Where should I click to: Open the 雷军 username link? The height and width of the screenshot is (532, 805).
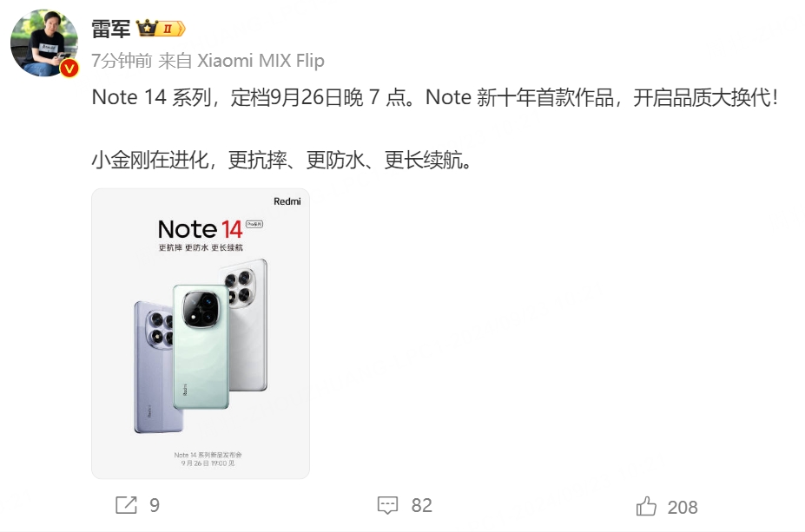tap(111, 29)
